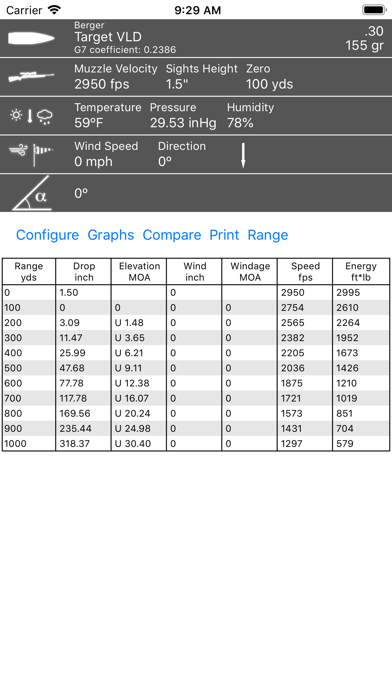Select the 1000 range cell
Image resolution: width=392 pixels, height=696 pixels.
[x=29, y=443]
